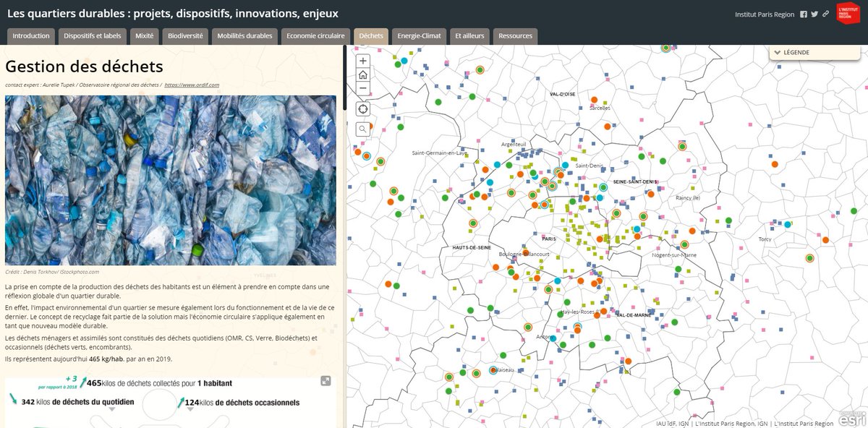Select the orange marker just above Sarcelles

(595, 100)
